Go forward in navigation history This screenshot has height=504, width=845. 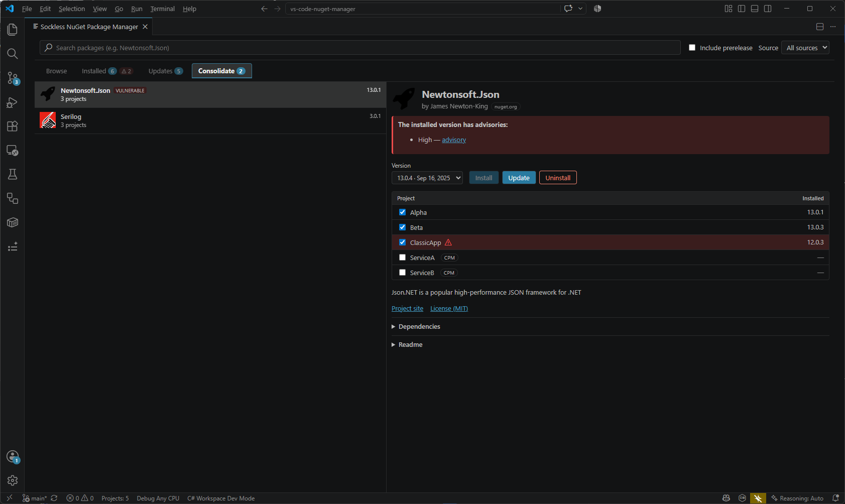(x=277, y=9)
